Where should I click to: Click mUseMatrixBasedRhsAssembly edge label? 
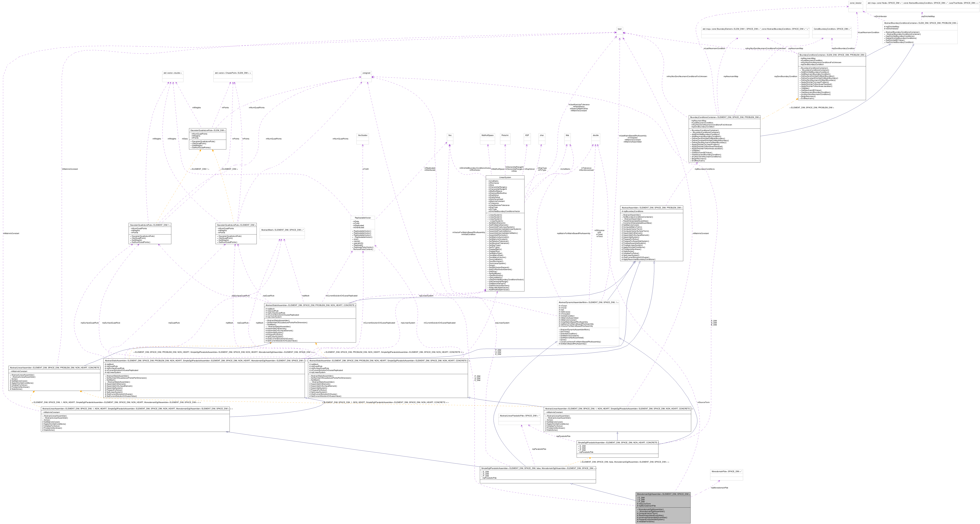[632, 136]
